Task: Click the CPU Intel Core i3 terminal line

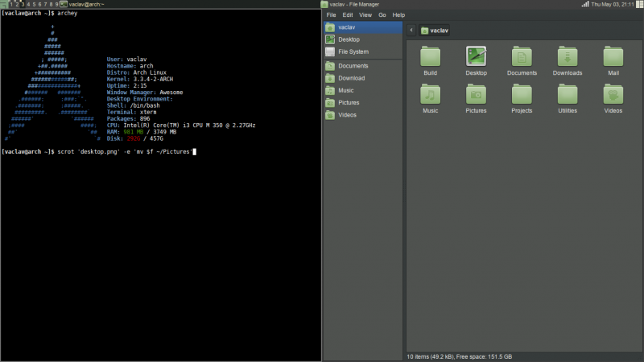Action: 180,125
